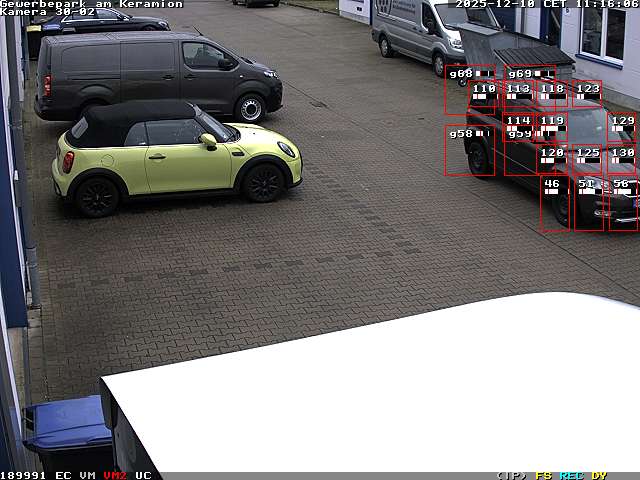Screen dimensions: 640x480
Task: Click the UC status label
Action: click(x=143, y=475)
